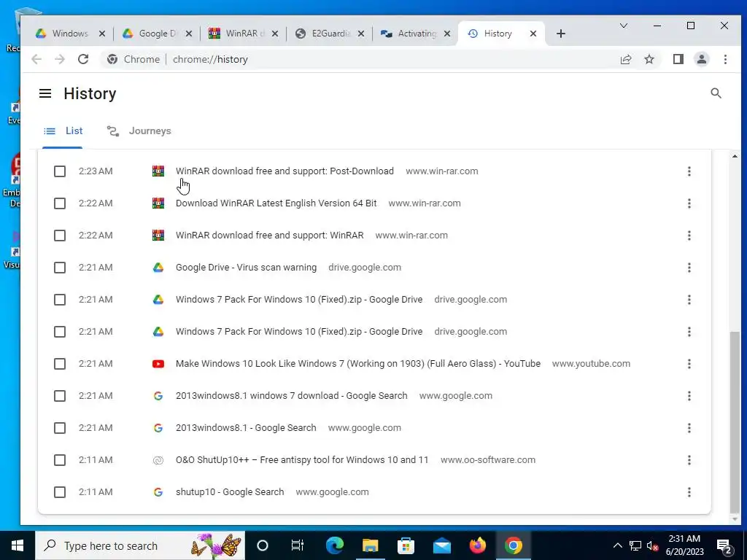Screen dimensions: 747x560
Task: Select the WinRAR Post-Download entry checkbox
Action: [x=60, y=171]
